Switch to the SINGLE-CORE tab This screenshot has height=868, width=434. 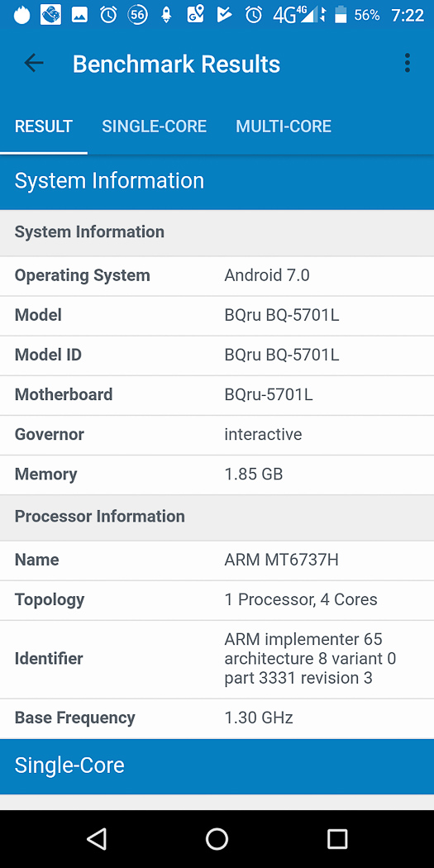coord(154,126)
